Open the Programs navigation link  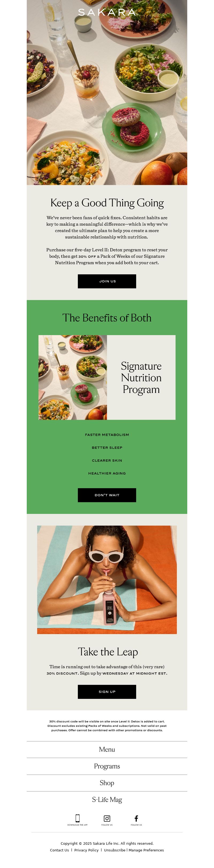click(107, 766)
